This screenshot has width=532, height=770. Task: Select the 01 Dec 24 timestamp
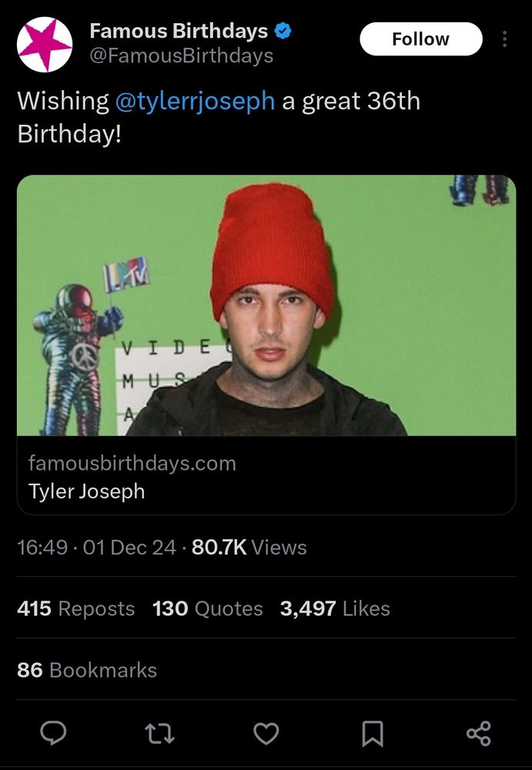(x=128, y=547)
